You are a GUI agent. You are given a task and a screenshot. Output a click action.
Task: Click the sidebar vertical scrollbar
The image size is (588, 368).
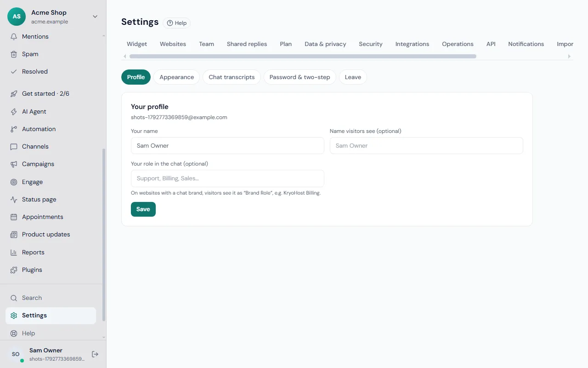tap(104, 235)
